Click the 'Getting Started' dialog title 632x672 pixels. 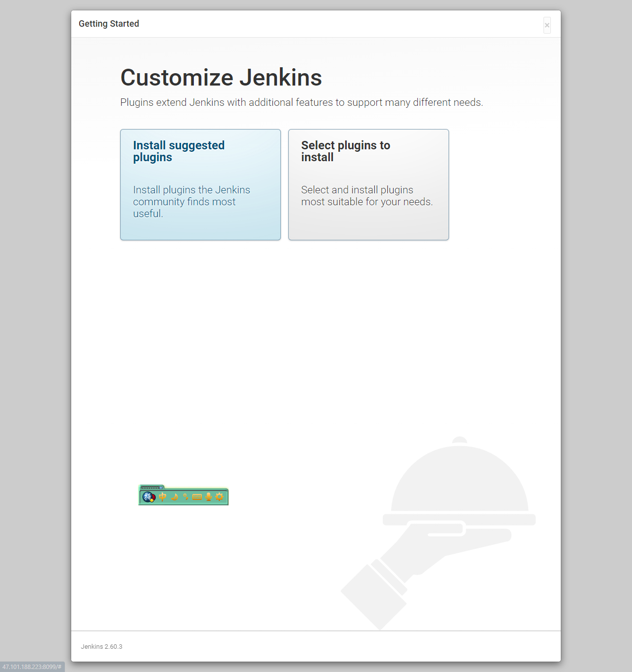click(x=109, y=24)
